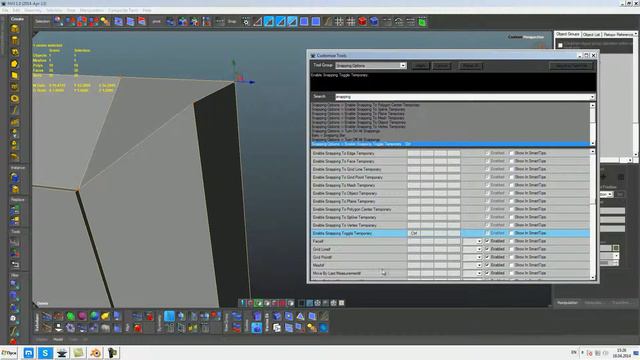This screenshot has height=360, width=640.
Task: Open the Manipulation tab in lower right panel
Action: (567, 303)
